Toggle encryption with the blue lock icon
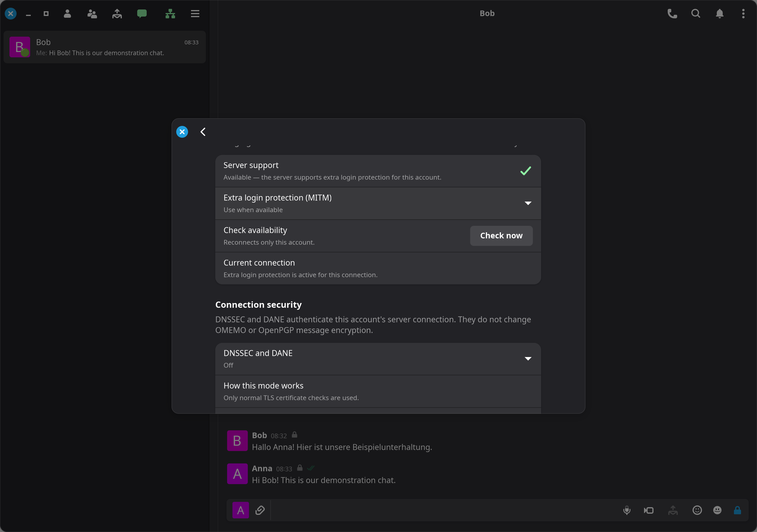The width and height of the screenshot is (757, 532). tap(737, 510)
